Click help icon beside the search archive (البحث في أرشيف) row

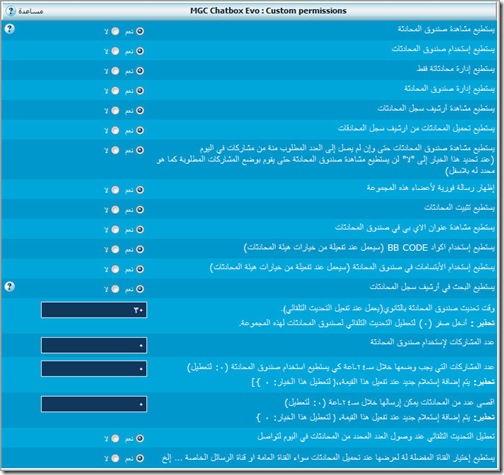coord(10,286)
